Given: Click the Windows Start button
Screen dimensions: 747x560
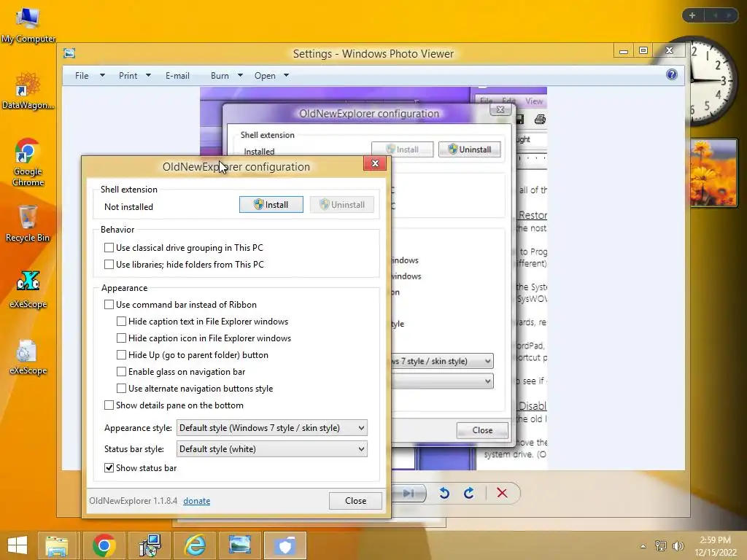Looking at the screenshot, I should pyautogui.click(x=18, y=545).
